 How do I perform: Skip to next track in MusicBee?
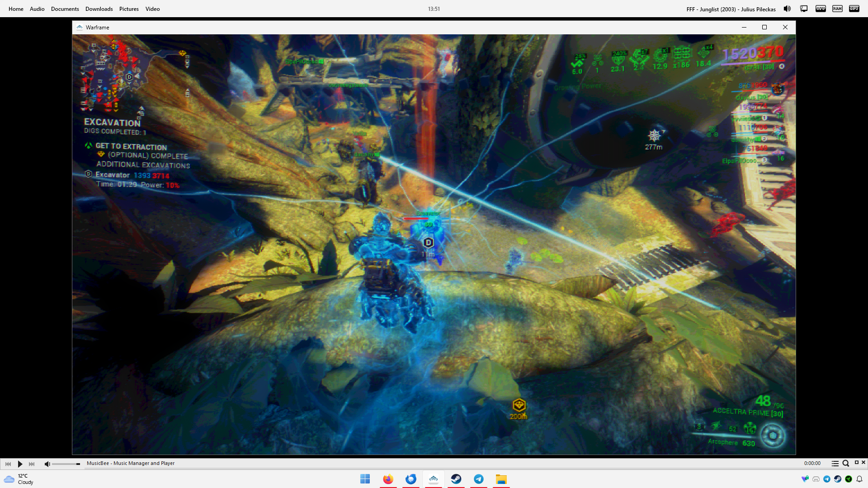coord(32,464)
